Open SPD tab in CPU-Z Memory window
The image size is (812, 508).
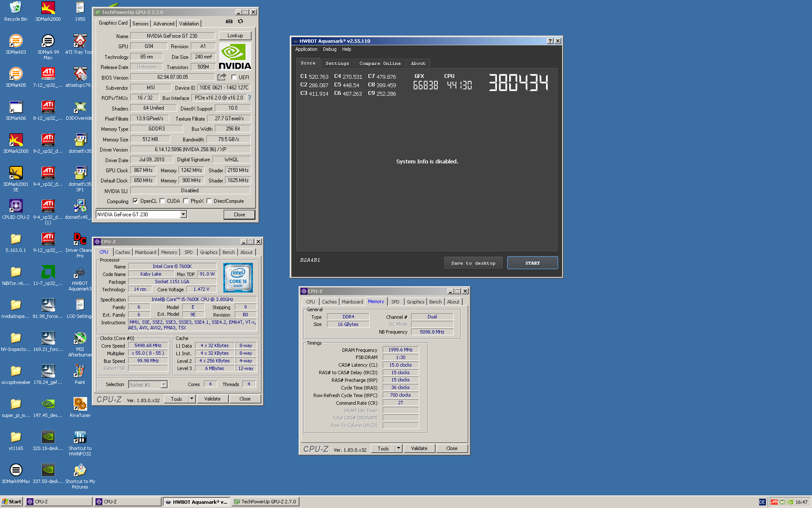[x=395, y=302]
